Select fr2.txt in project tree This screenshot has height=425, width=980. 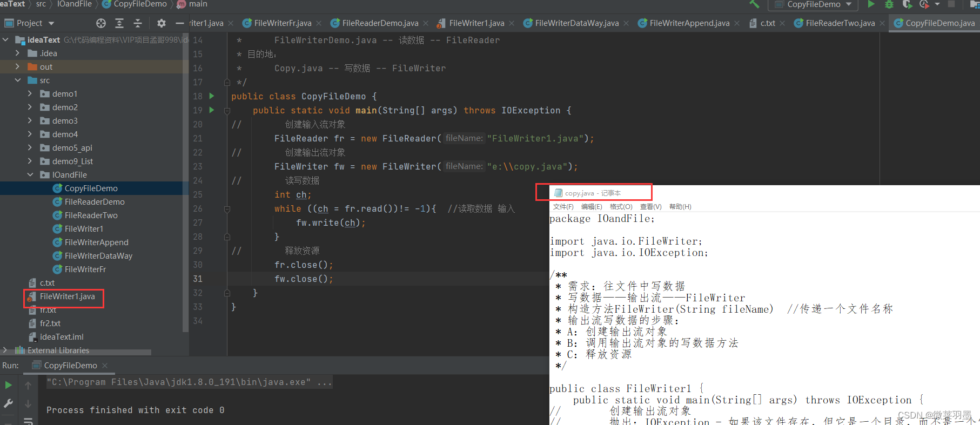coord(50,323)
